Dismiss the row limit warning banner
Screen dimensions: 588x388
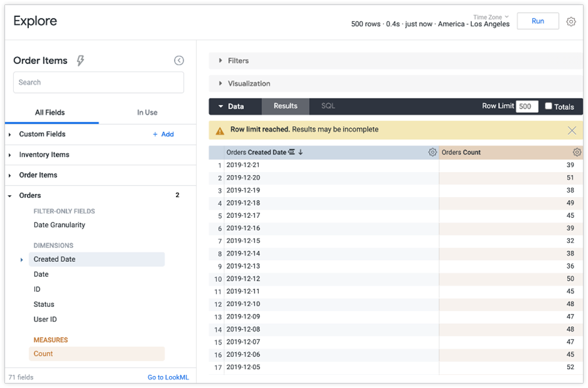pos(572,131)
